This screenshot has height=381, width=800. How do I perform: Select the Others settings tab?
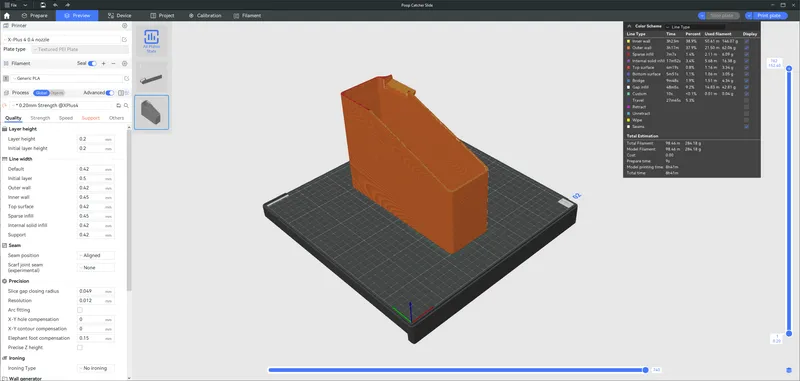(x=116, y=118)
